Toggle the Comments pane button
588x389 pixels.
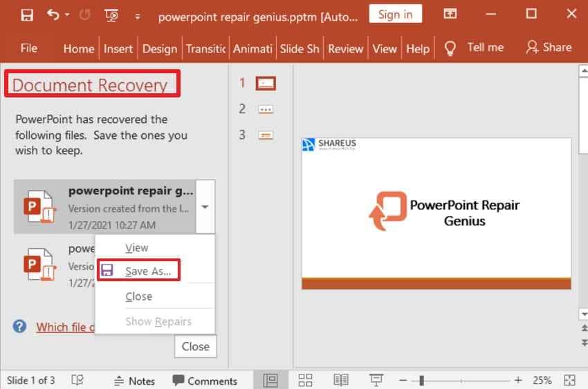click(205, 381)
